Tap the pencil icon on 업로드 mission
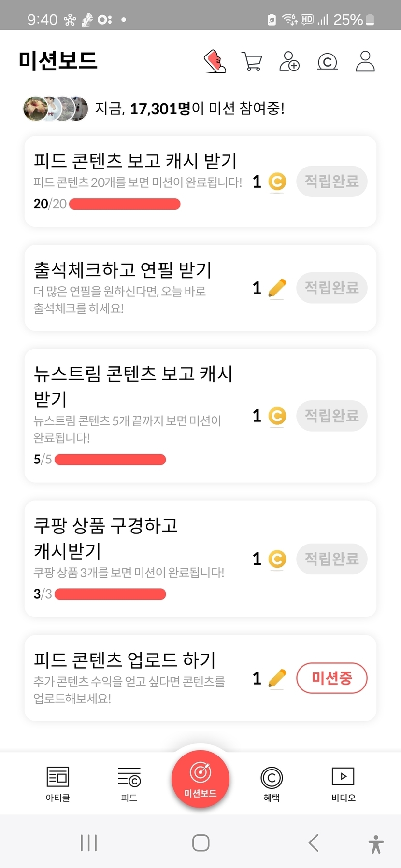Viewport: 401px width, 868px height. click(277, 678)
